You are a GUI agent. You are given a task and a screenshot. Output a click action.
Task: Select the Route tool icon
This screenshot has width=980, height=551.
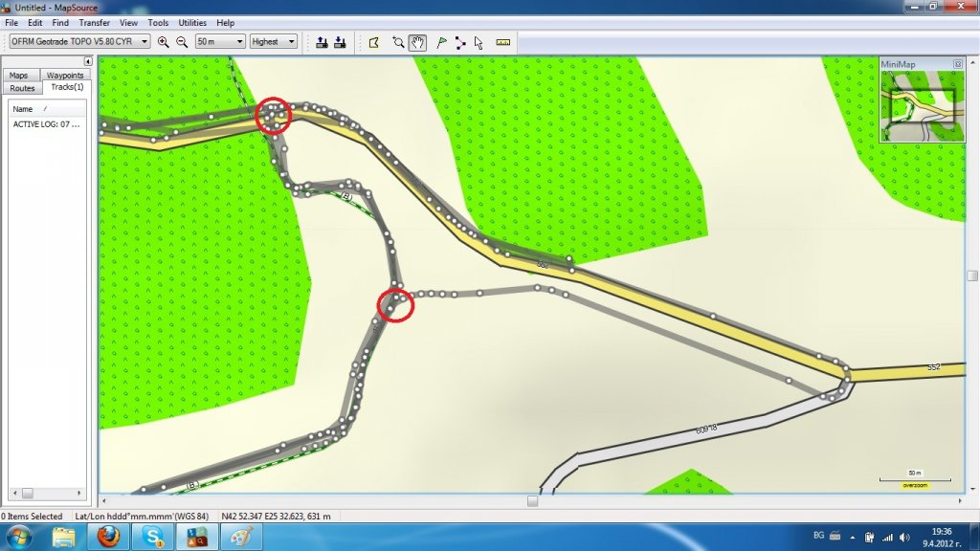[460, 42]
